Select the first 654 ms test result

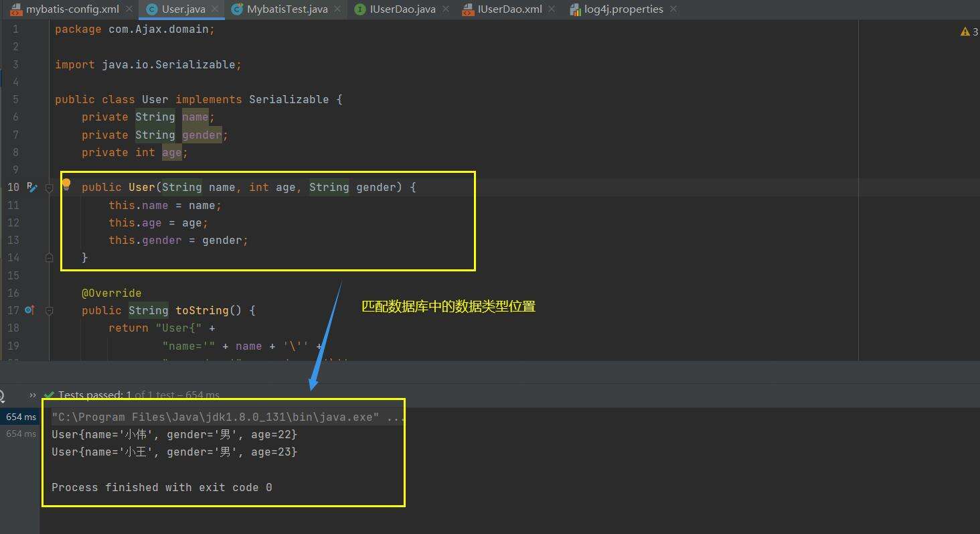(x=21, y=417)
